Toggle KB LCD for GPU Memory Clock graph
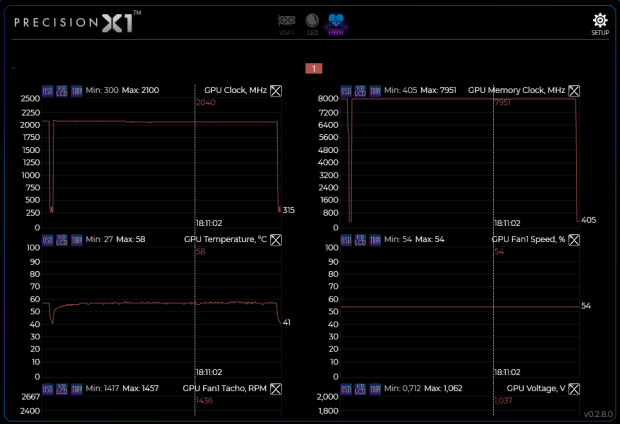Screen dimensions: 620x424 (360, 91)
